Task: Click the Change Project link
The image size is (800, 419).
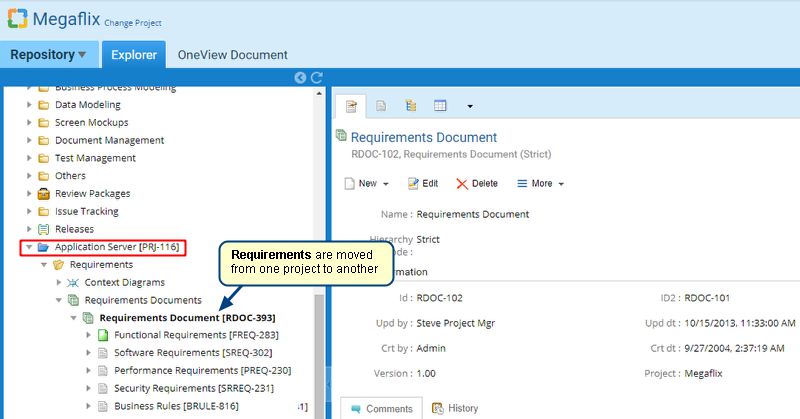Action: [x=132, y=23]
